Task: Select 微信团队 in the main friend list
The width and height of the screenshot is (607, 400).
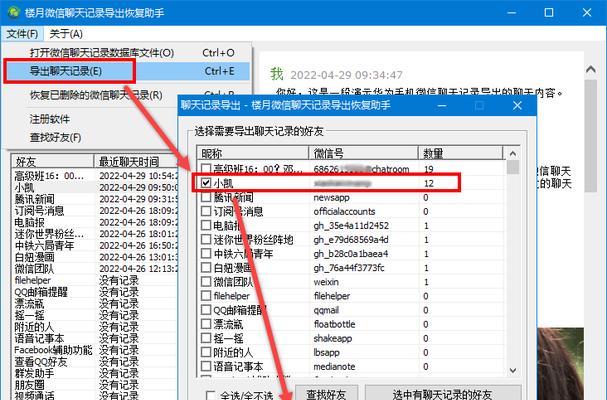Action: coord(34,269)
